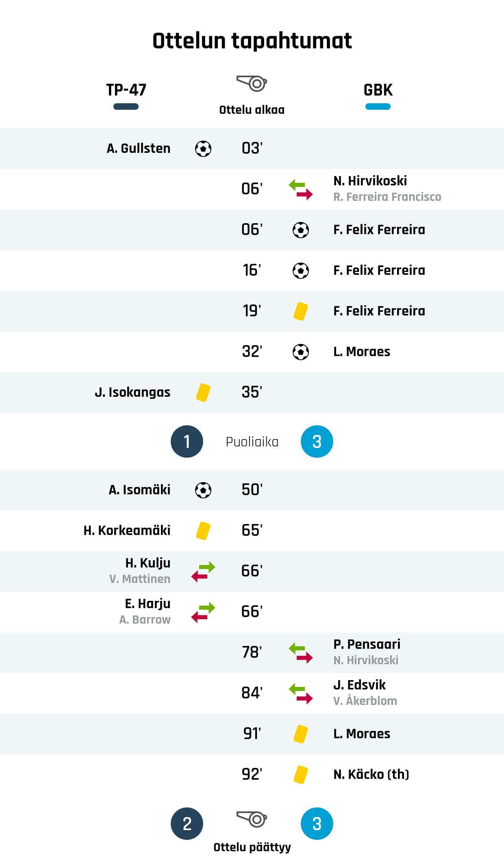
Task: Click the halftime score 1 badge
Action: click(187, 441)
